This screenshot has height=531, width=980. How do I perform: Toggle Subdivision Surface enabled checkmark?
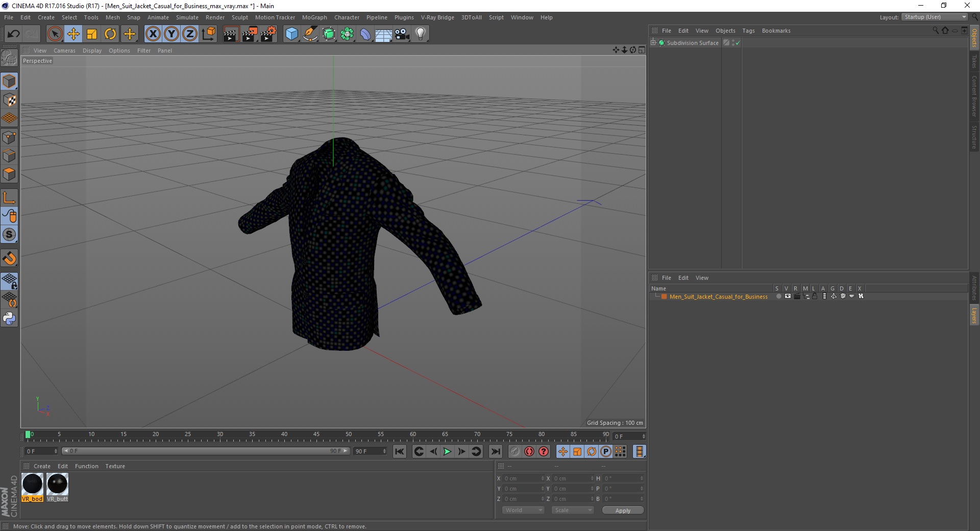[738, 43]
